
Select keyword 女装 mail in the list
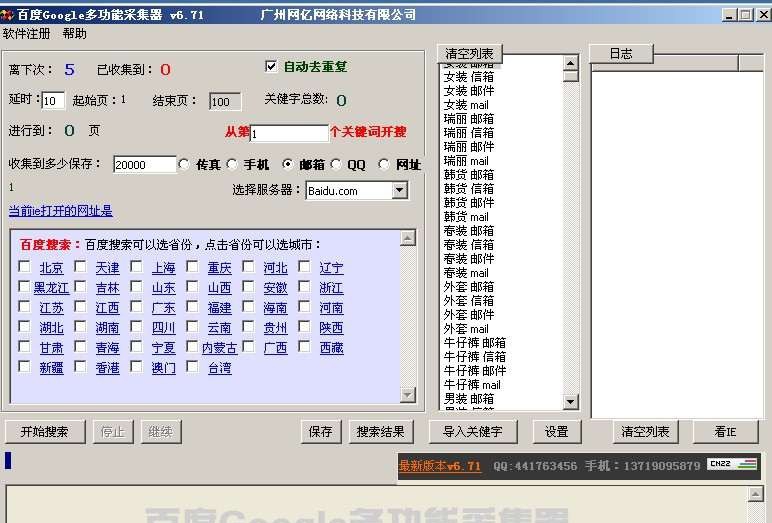466,105
